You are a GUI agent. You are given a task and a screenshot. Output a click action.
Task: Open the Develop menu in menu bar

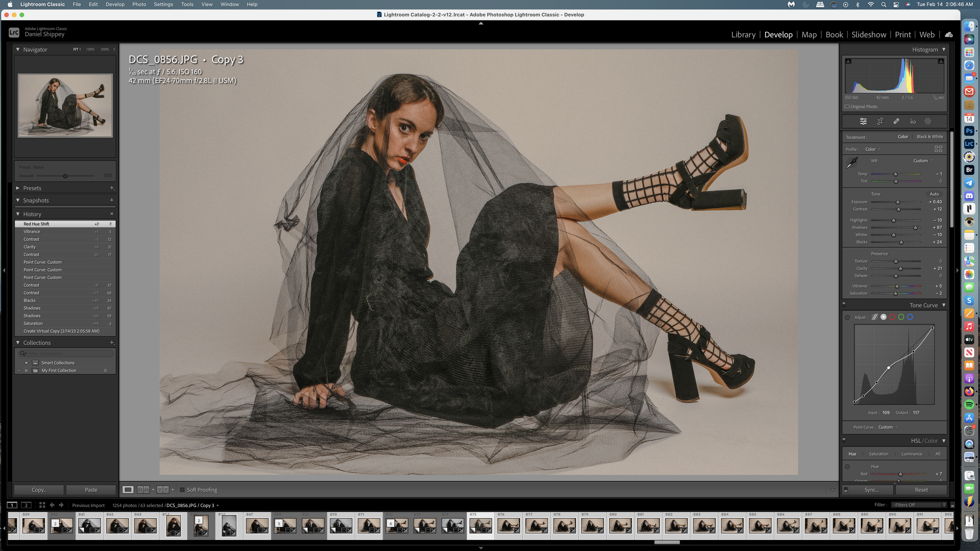(x=115, y=4)
